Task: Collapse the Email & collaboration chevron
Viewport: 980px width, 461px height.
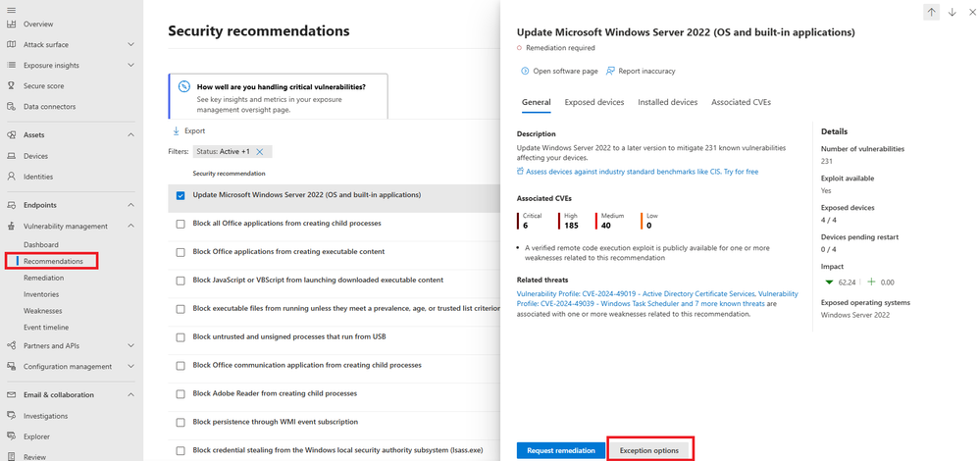Action: (x=130, y=394)
